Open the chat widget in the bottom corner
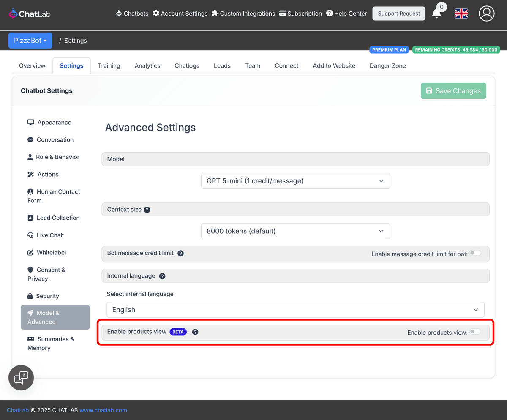This screenshot has height=420, width=507. click(21, 377)
